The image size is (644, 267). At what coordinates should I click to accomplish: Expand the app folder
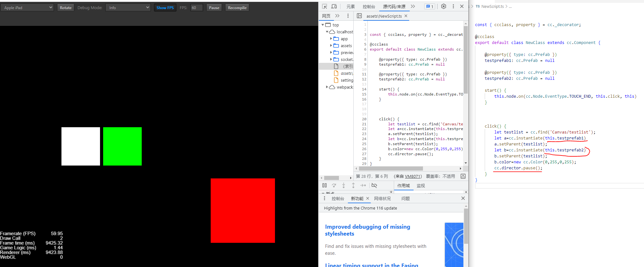pyautogui.click(x=331, y=39)
